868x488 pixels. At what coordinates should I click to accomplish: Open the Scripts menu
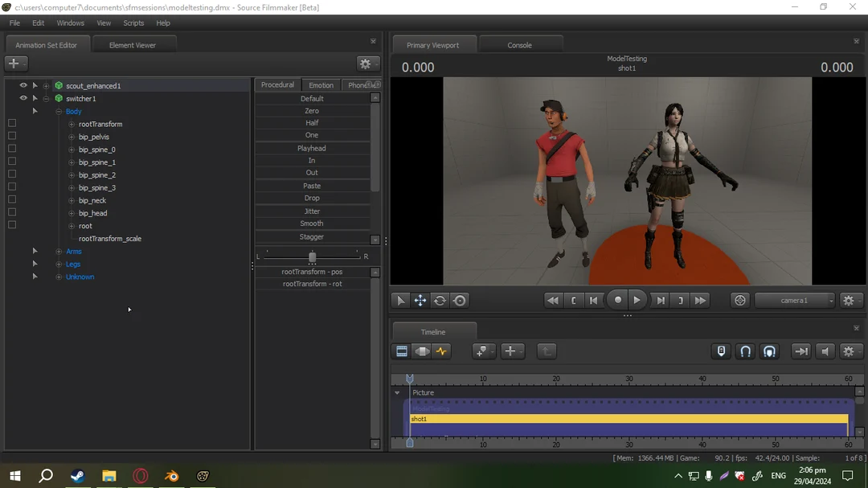point(133,23)
